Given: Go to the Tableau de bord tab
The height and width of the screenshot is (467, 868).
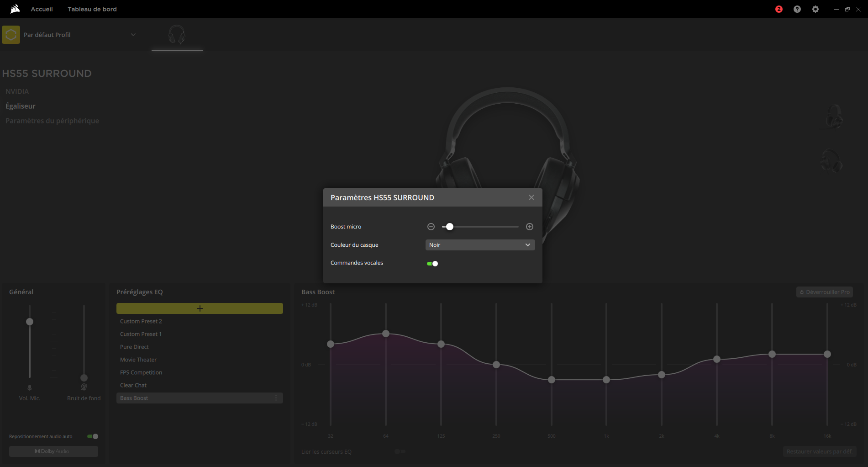Looking at the screenshot, I should [92, 9].
